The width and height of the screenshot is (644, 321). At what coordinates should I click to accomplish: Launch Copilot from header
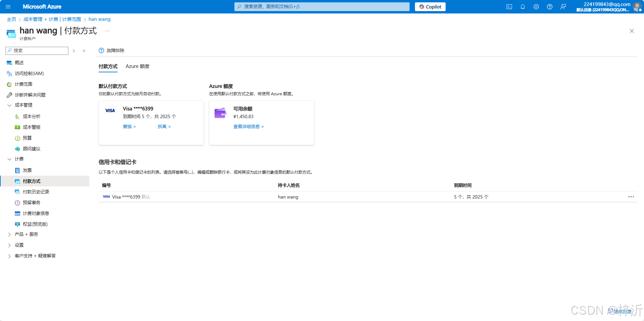[430, 7]
